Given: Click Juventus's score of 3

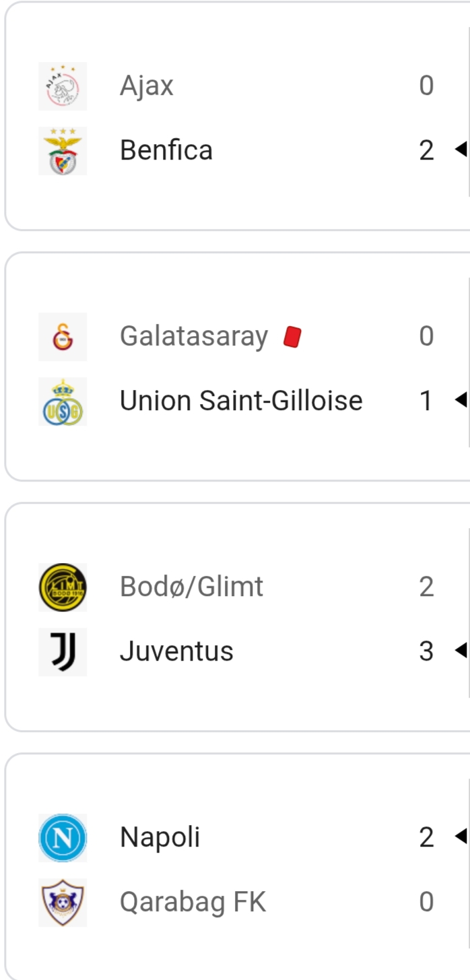Looking at the screenshot, I should [x=426, y=652].
